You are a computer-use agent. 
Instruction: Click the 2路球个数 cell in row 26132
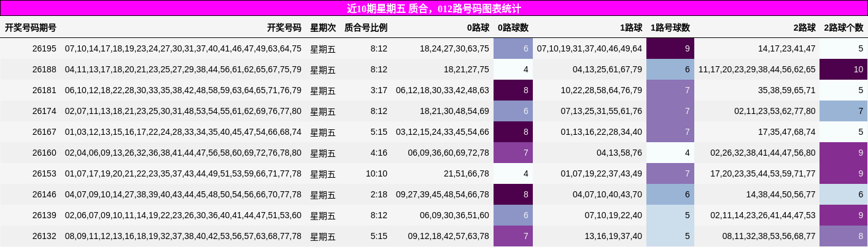coord(843,236)
